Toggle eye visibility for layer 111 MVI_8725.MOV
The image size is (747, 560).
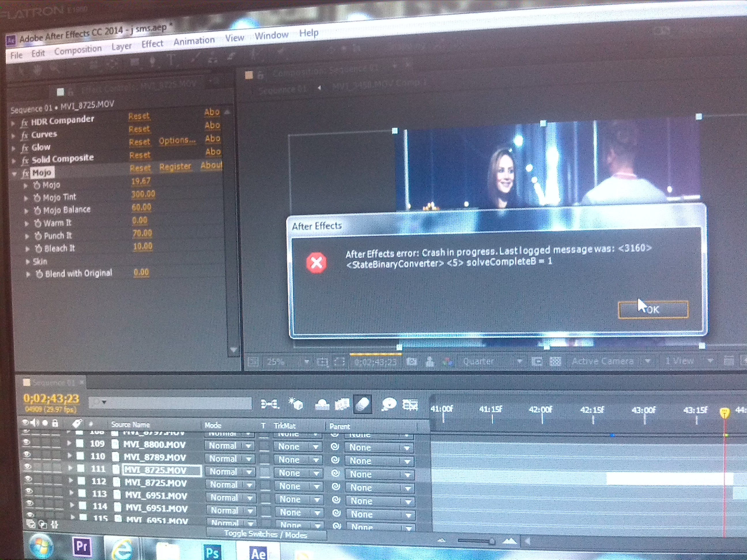pos(28,466)
